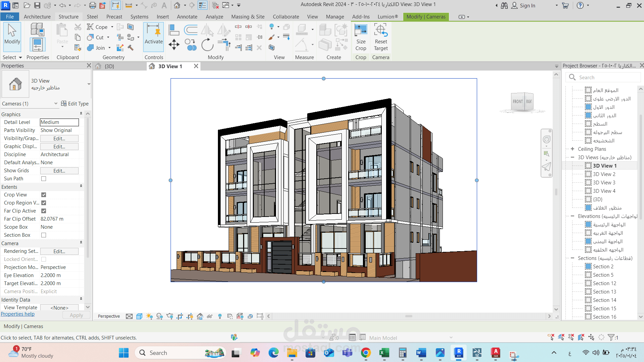Click the ViewCube Front face
The width and height of the screenshot is (644, 362).
pos(517,101)
